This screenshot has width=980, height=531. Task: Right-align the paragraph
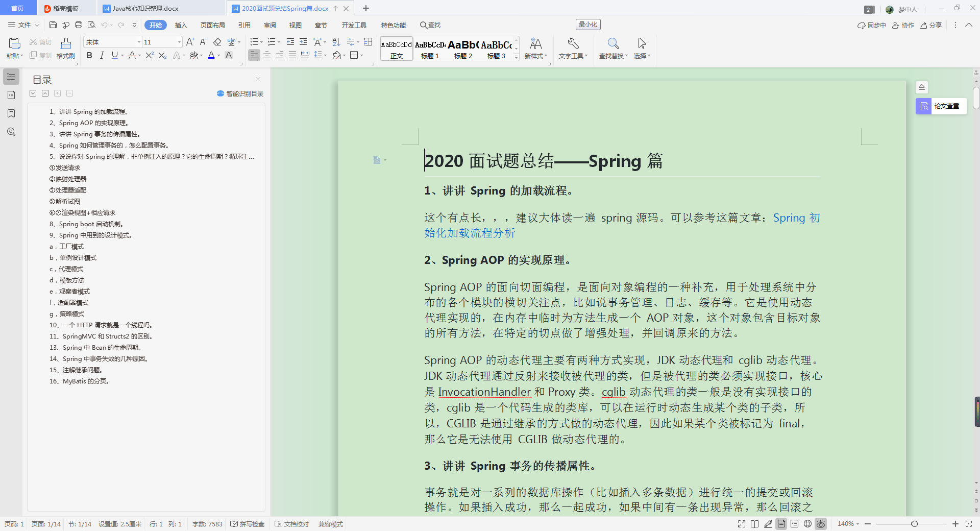click(x=280, y=55)
